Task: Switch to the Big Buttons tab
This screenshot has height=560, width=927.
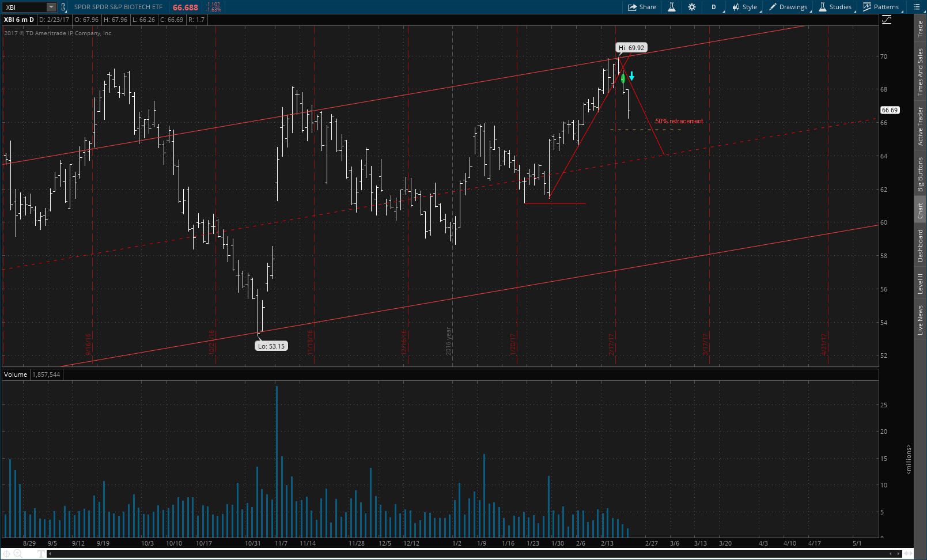Action: point(920,175)
